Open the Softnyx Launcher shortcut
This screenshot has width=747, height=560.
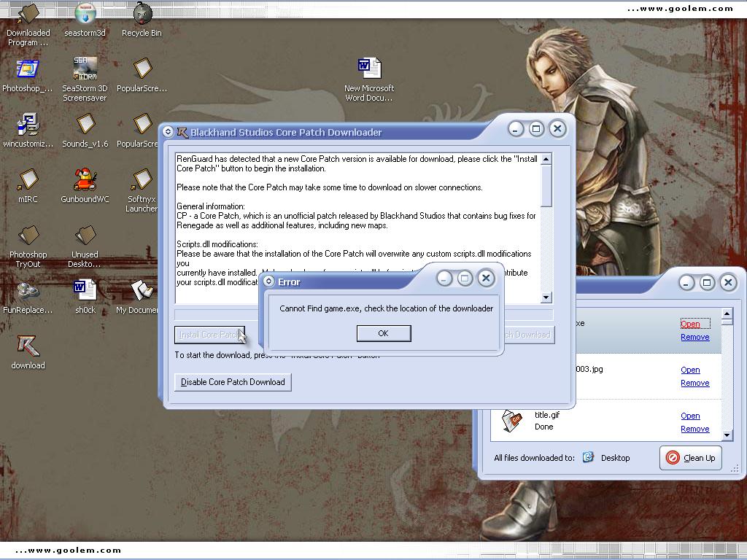pyautogui.click(x=142, y=180)
